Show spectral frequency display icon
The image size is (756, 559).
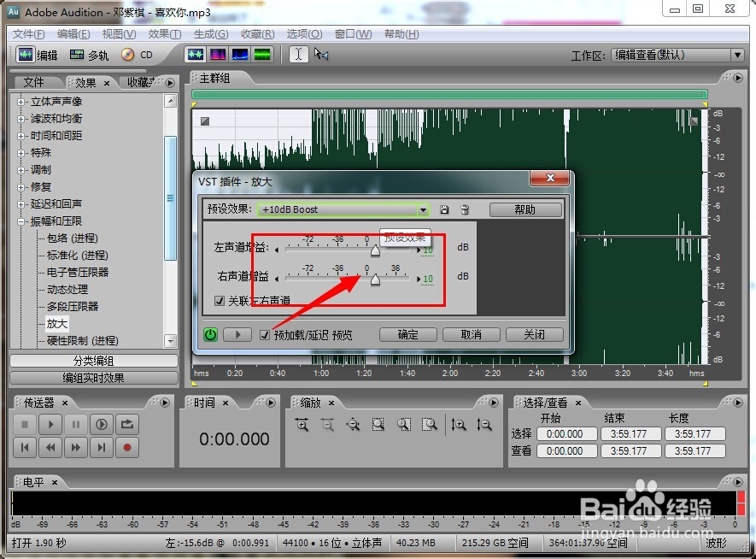coord(218,55)
